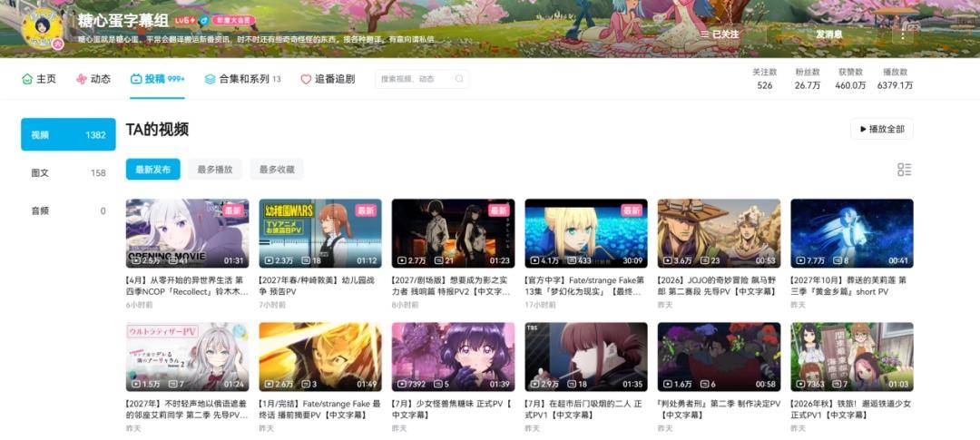This screenshot has height=440, width=980.
Task: Click the 17小时前 timestamp
Action: tap(541, 305)
